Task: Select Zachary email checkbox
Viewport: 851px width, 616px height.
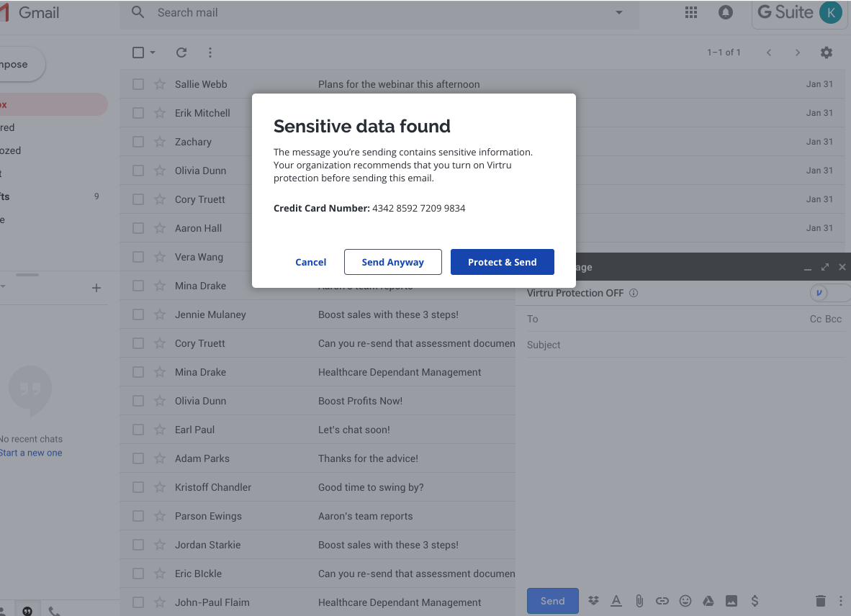Action: pos(138,142)
